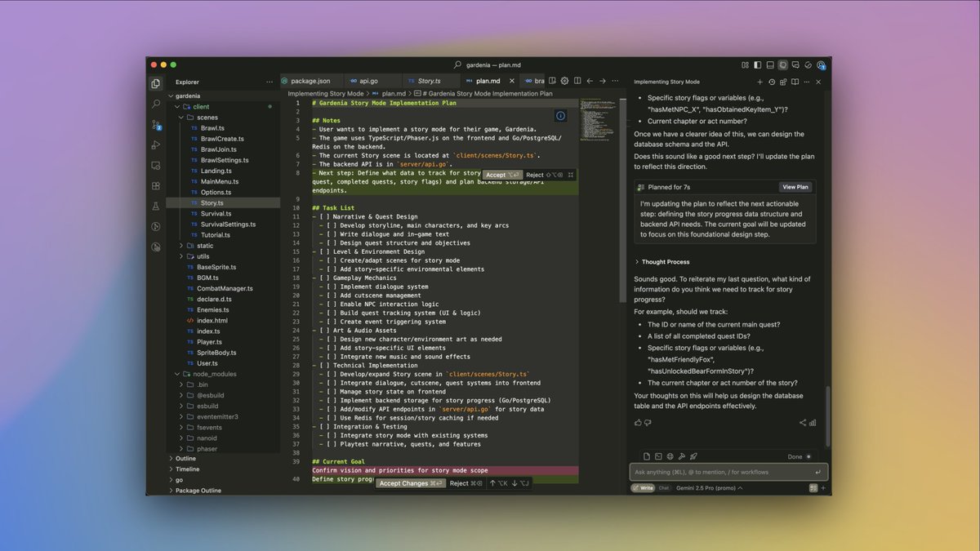Screen dimensions: 980x551
Task: Open the Testing flask view
Action: (156, 207)
